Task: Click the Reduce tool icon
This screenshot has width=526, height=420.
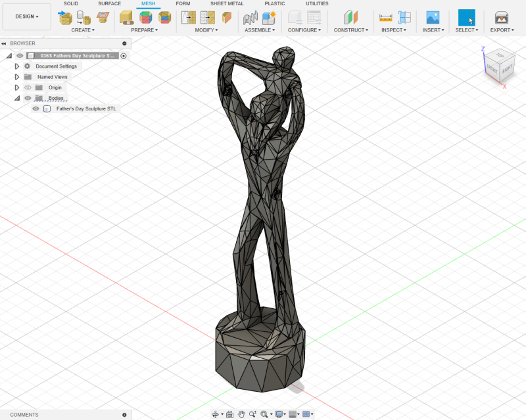Action: (x=166, y=18)
